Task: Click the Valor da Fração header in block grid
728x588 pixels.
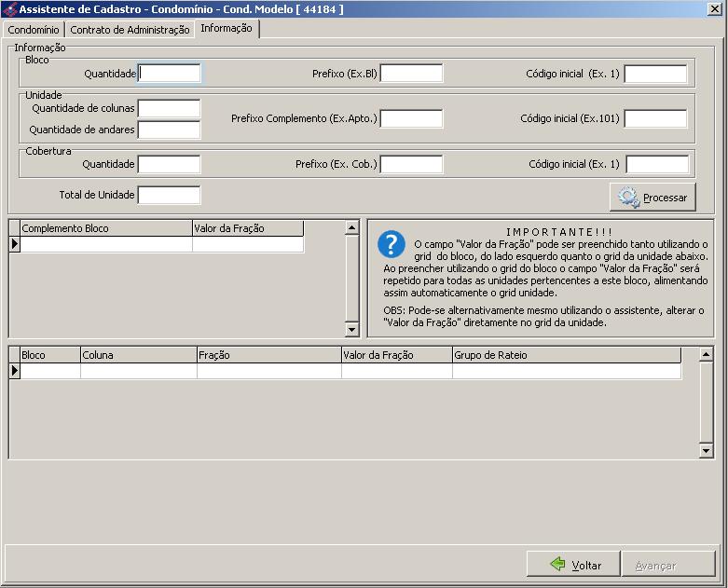Action: coord(247,228)
